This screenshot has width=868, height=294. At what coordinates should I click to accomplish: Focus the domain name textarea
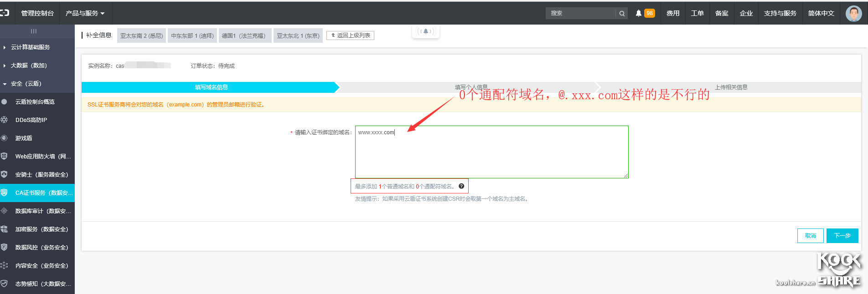[x=492, y=152]
